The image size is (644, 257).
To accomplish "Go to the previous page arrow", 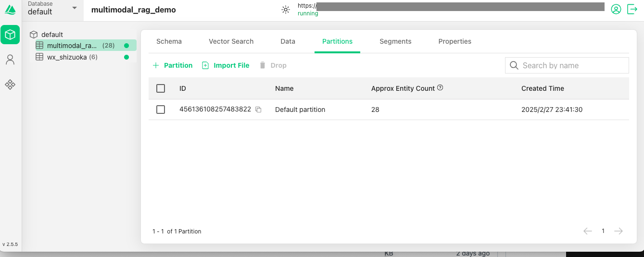I will (x=588, y=231).
